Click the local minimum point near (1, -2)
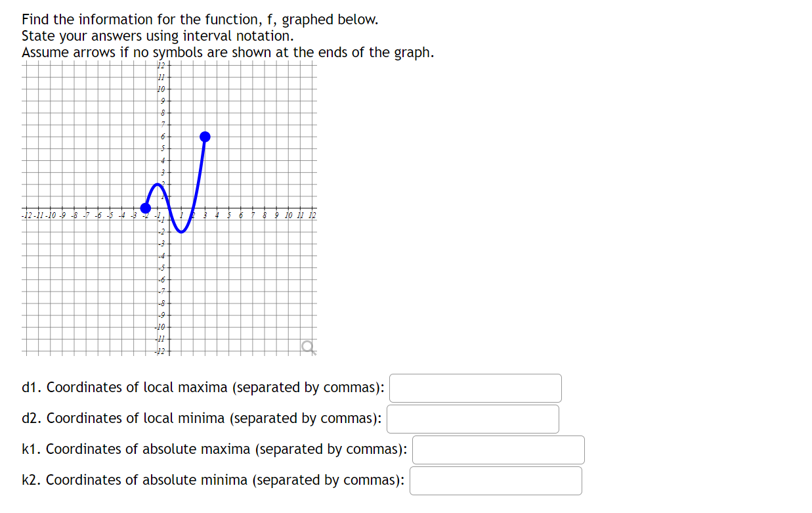 (x=181, y=230)
